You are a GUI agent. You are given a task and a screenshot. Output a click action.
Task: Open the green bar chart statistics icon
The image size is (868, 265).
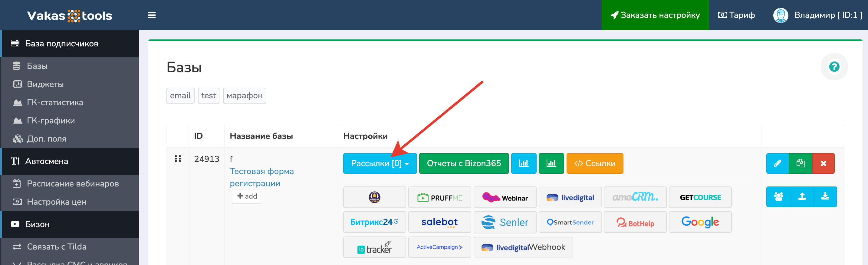[551, 163]
